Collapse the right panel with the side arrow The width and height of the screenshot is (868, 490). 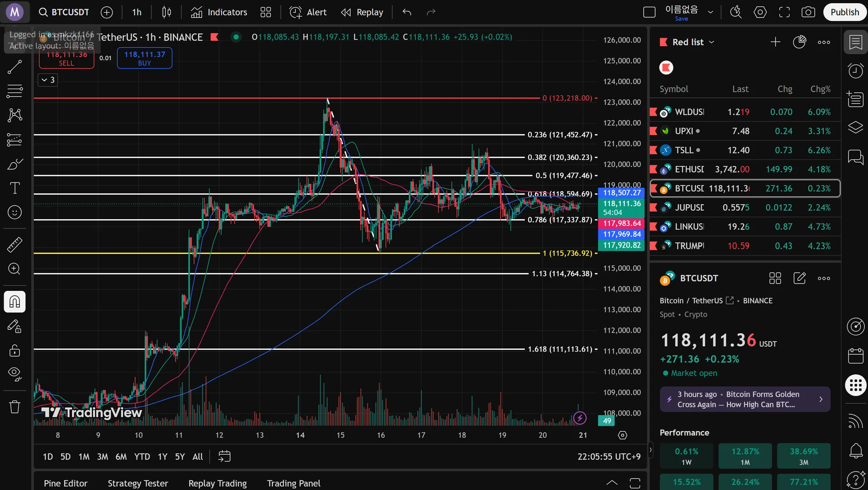pyautogui.click(x=650, y=450)
